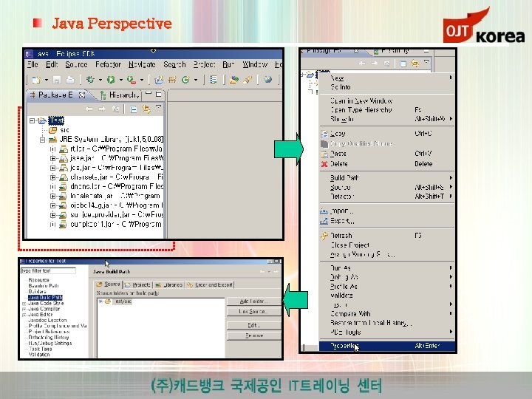532x399 pixels.
Task: Expand Java Code Style in properties tree
Action: [24, 304]
